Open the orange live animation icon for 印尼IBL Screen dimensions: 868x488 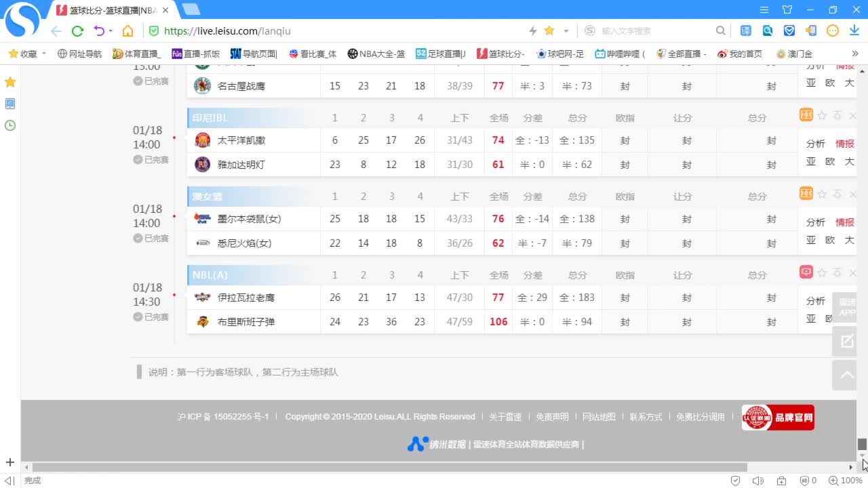click(806, 115)
